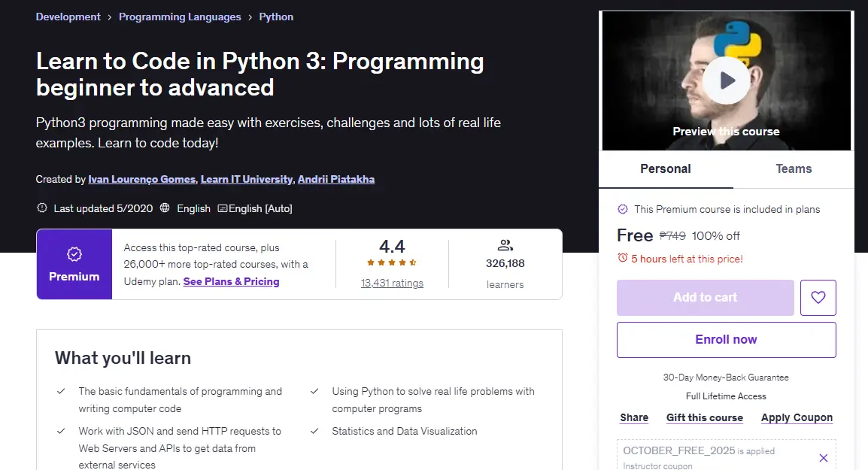Click Apply Coupon
The image size is (868, 470).
tap(797, 417)
